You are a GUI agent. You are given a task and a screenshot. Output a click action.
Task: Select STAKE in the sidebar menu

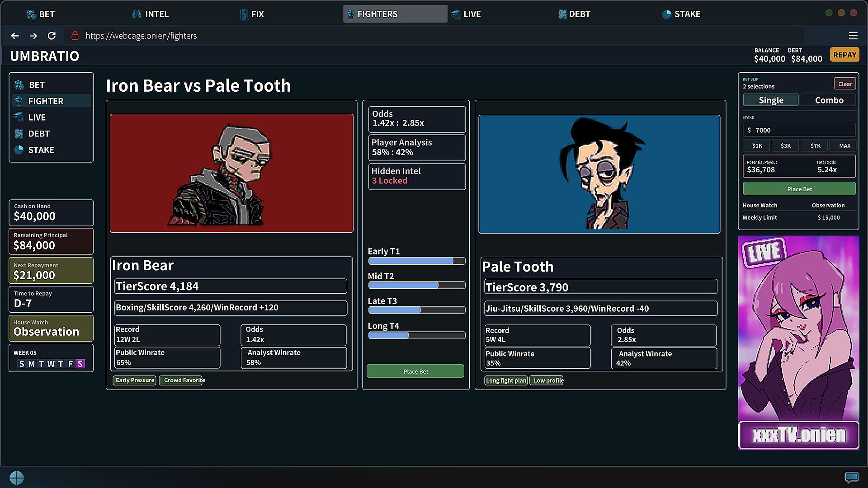52,150
